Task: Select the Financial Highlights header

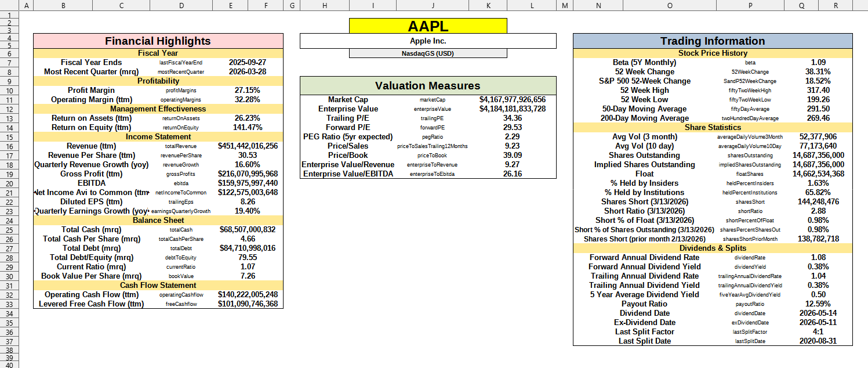Action: coord(158,41)
